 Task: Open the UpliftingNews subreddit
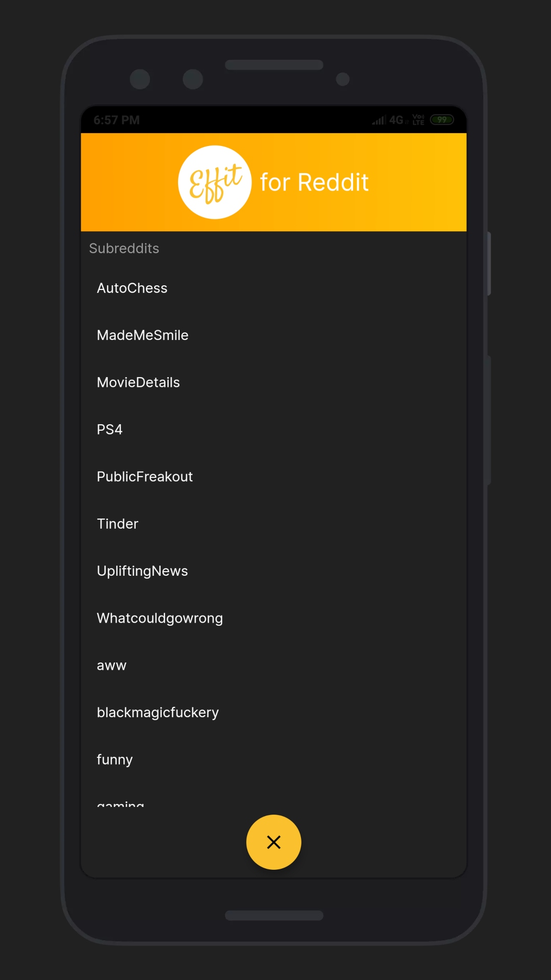[x=273, y=571]
